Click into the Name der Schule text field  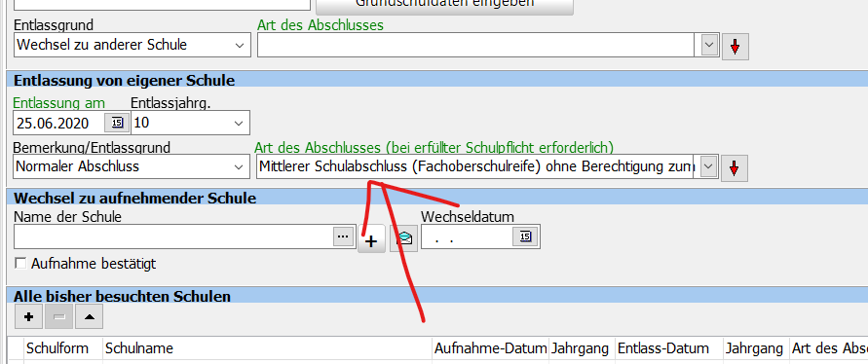coord(173,237)
